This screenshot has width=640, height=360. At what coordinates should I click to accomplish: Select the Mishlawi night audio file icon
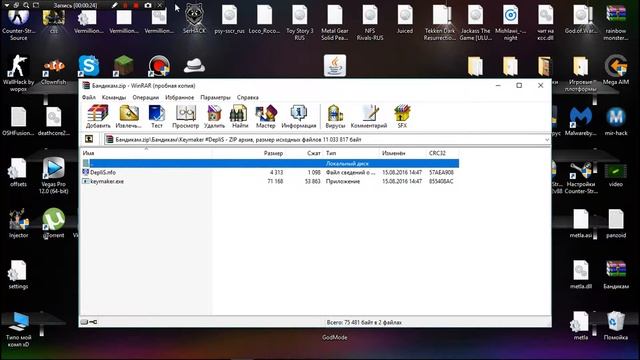(x=510, y=22)
